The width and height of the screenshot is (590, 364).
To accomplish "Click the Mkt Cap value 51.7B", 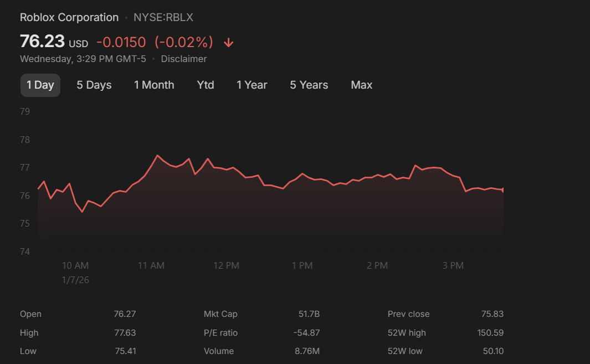I will click(x=309, y=314).
